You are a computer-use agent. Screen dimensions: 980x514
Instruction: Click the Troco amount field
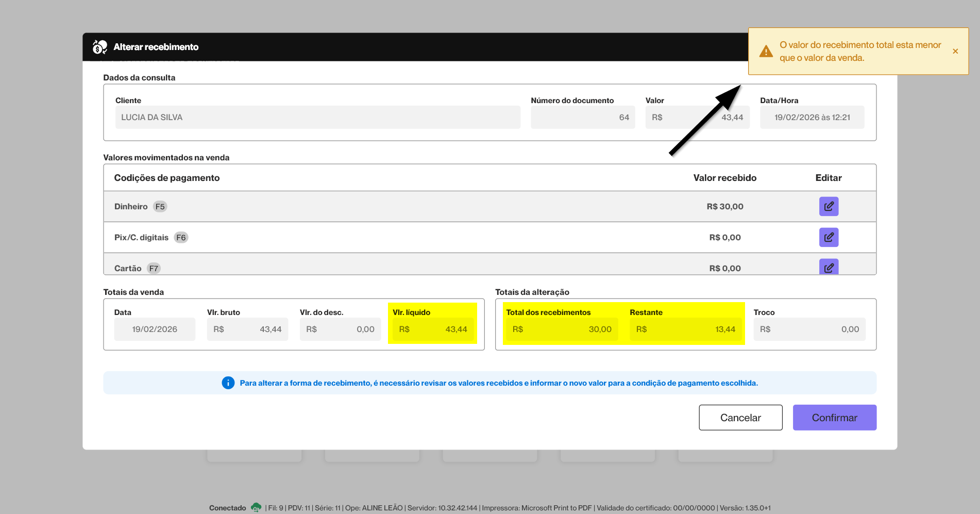pos(809,329)
